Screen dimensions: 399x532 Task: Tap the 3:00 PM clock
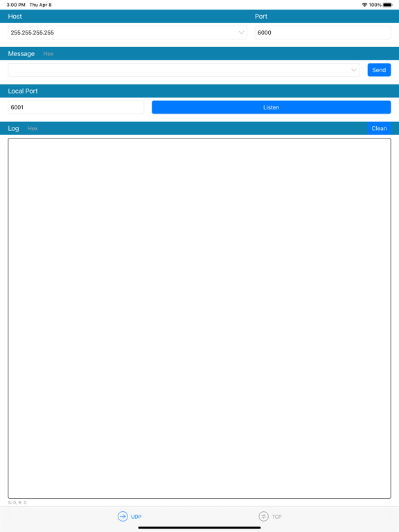(x=16, y=5)
